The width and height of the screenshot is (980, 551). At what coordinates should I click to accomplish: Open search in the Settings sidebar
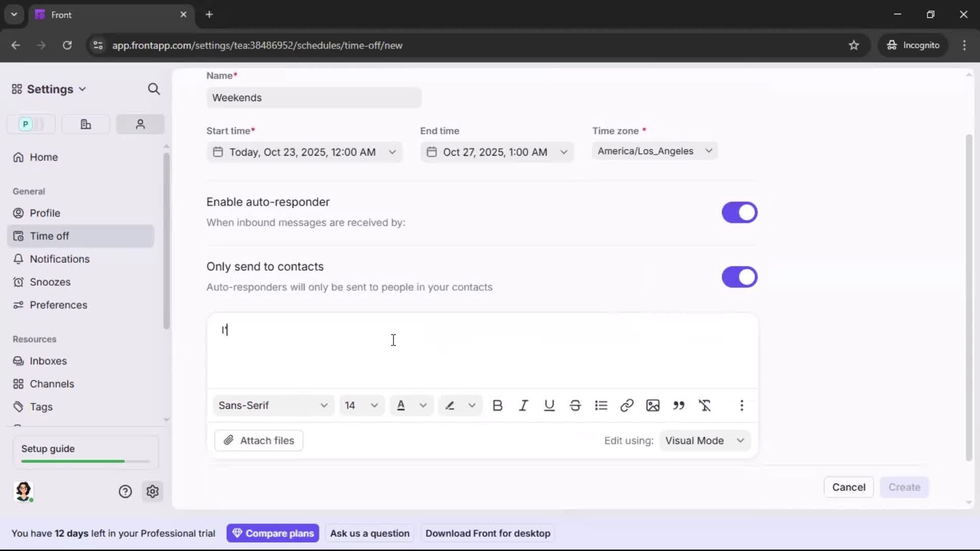154,89
